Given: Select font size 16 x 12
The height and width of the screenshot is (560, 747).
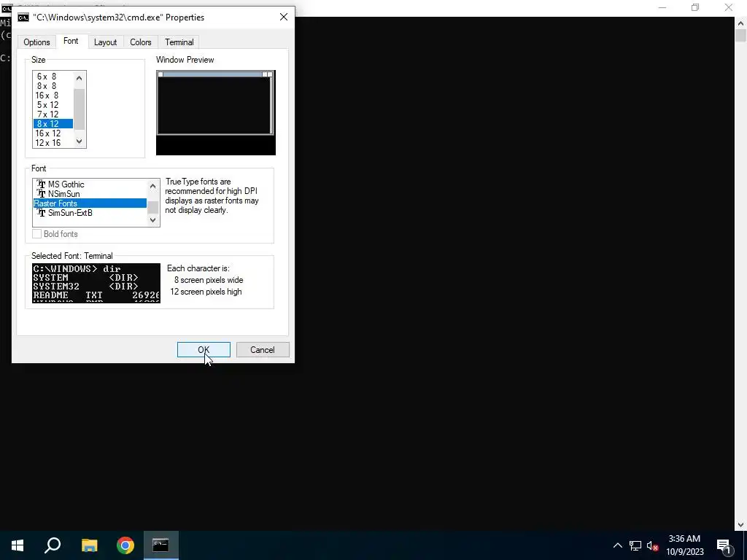Looking at the screenshot, I should (x=53, y=133).
